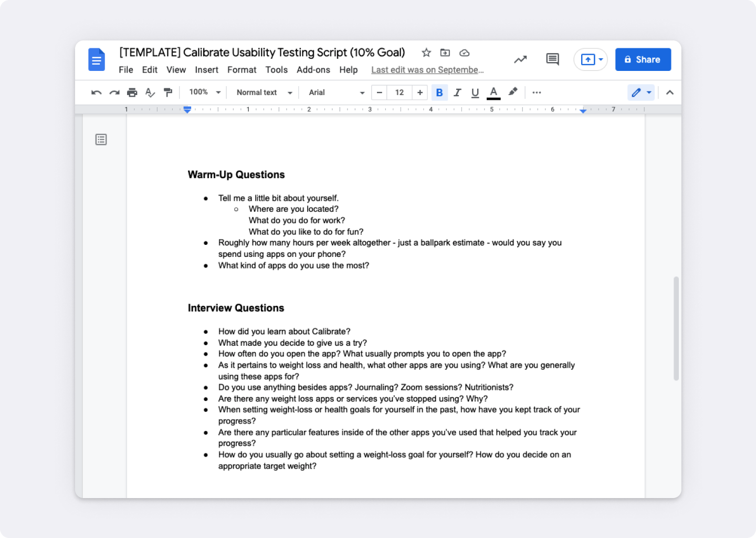The image size is (756, 538).
Task: Open the Normal text style dropdown
Action: [264, 92]
